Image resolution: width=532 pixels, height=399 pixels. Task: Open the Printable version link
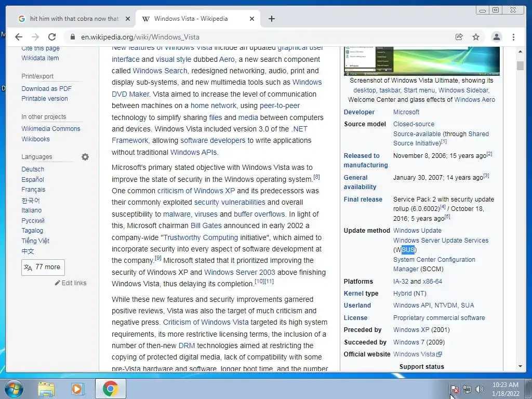pos(45,98)
